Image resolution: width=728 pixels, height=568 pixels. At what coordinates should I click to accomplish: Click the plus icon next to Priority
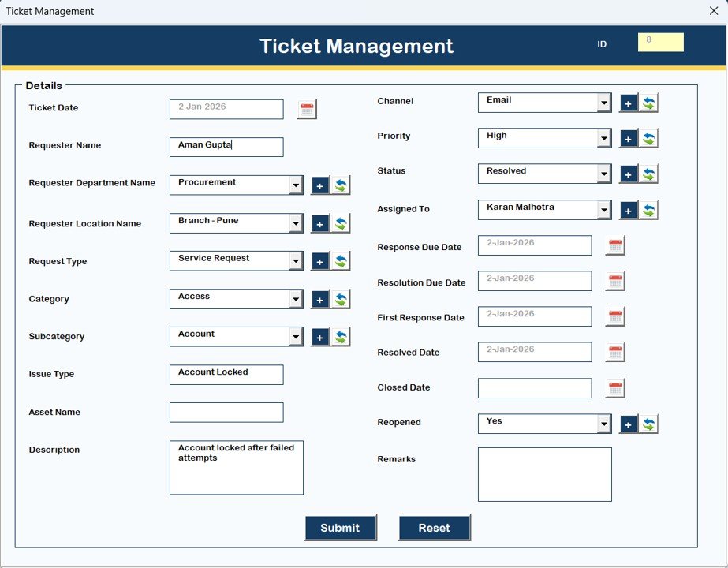(627, 137)
